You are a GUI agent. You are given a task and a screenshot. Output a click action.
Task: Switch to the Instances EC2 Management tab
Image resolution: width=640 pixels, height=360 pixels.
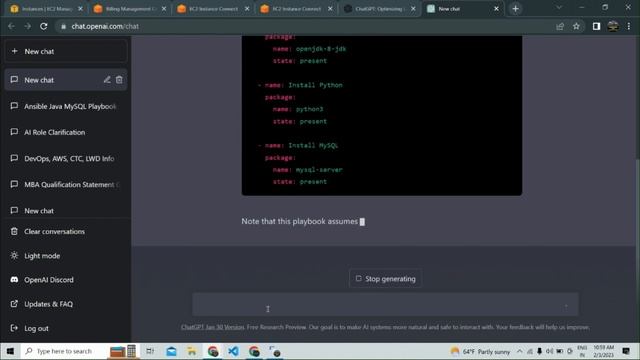47,9
